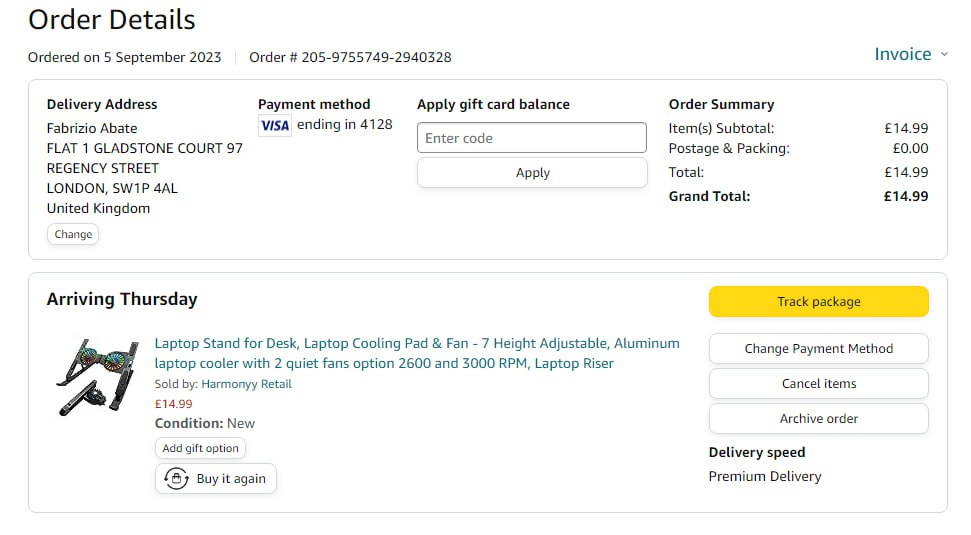Open the laptop stand product thumbnail
Screen dimensions: 971x535
click(95, 376)
